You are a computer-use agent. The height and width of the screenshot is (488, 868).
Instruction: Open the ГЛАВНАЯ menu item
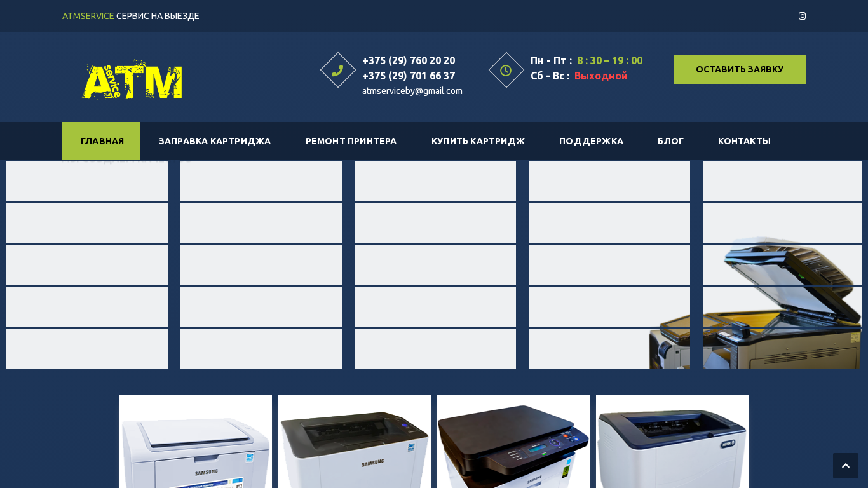pos(102,141)
